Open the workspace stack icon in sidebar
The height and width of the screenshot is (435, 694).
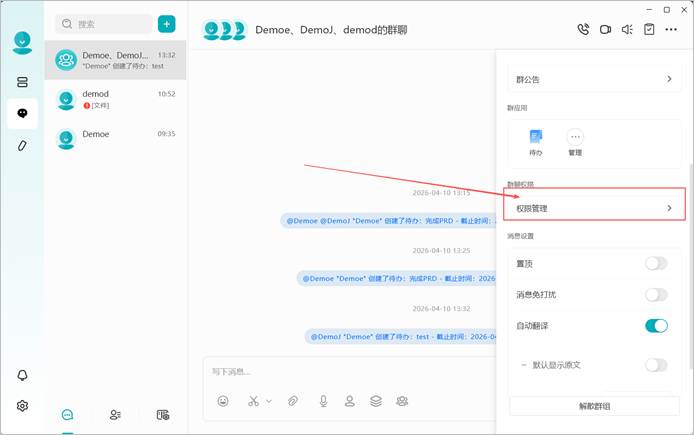pyautogui.click(x=22, y=82)
